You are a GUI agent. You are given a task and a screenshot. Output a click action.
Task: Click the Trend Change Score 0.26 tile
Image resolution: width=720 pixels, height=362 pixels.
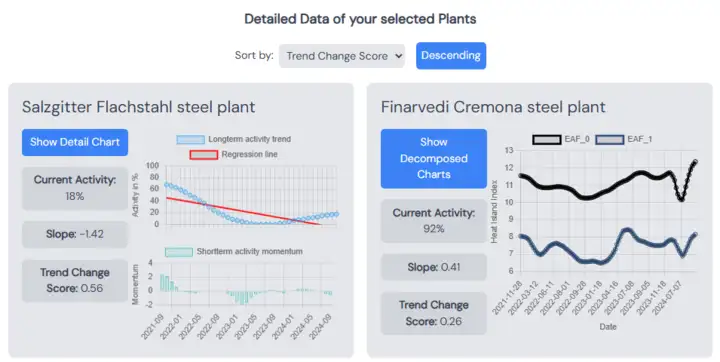tap(433, 313)
